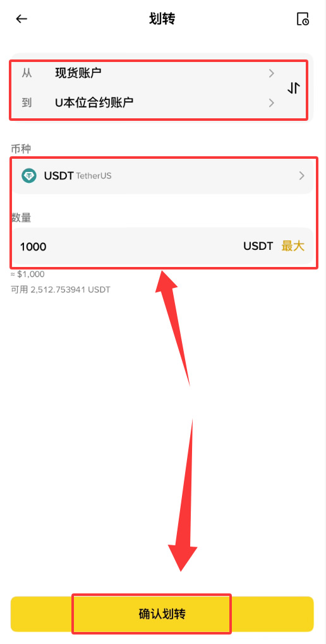326x644 pixels.
Task: Tap the USDT TetherUS currency row
Action: (x=162, y=176)
